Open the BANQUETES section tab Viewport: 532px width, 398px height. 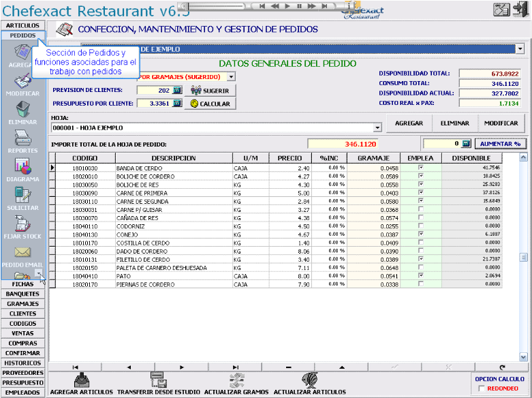pyautogui.click(x=22, y=294)
